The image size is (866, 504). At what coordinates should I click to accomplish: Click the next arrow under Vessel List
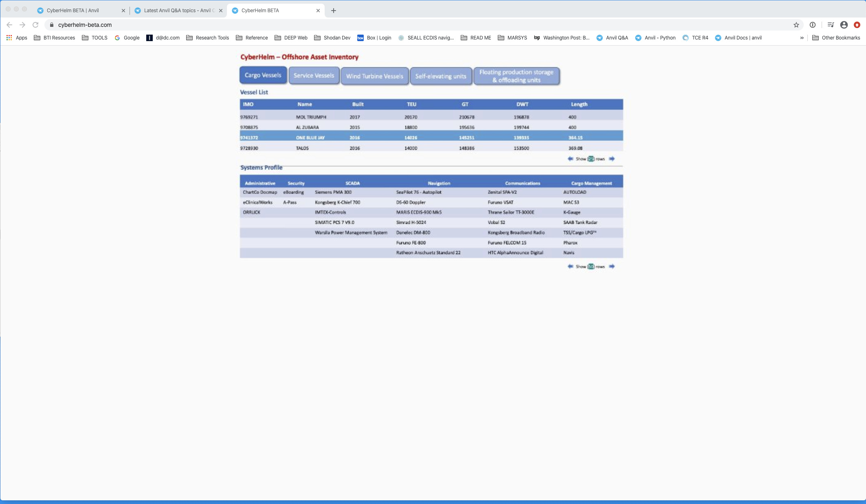tap(611, 159)
